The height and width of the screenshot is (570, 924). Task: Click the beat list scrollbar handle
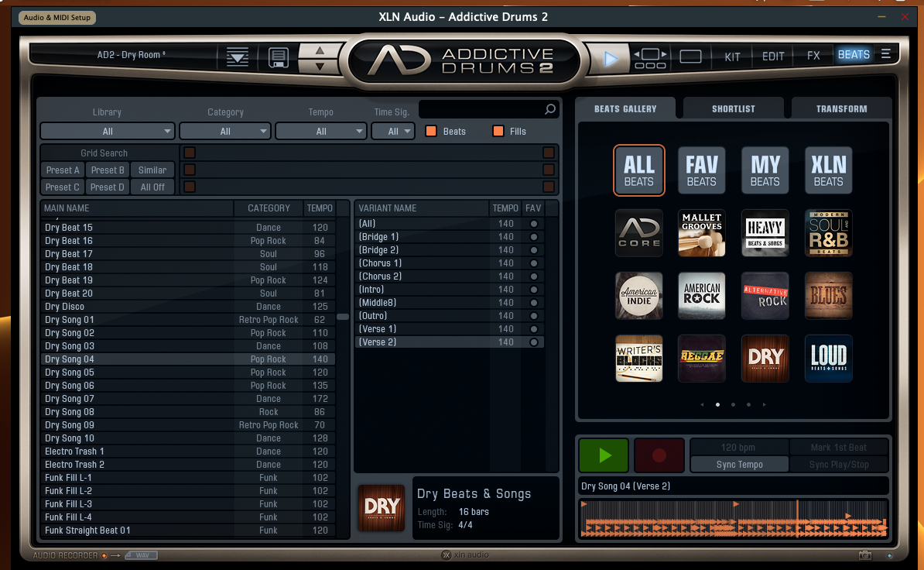point(342,317)
